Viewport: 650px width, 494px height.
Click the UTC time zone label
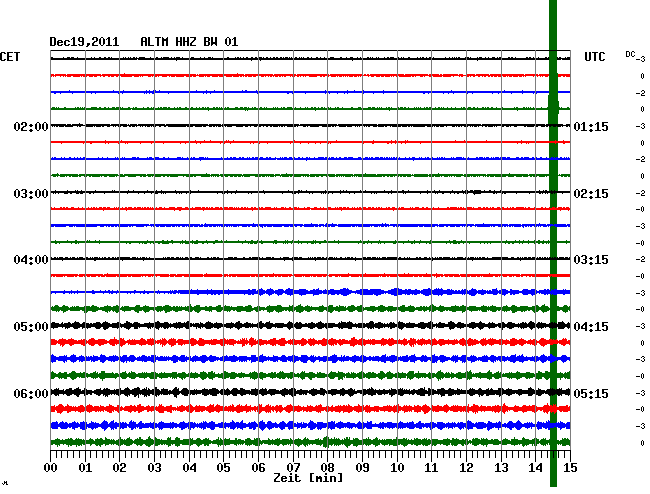pyautogui.click(x=594, y=57)
